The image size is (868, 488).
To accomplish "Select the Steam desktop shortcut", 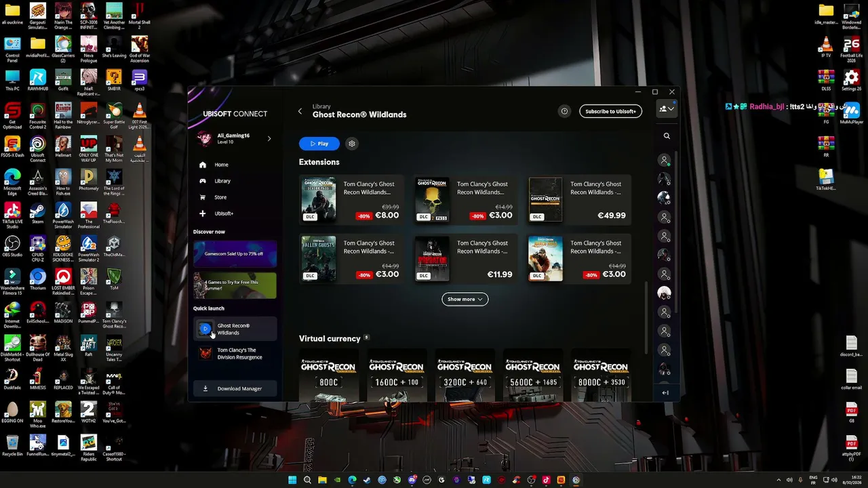I will 37,213.
